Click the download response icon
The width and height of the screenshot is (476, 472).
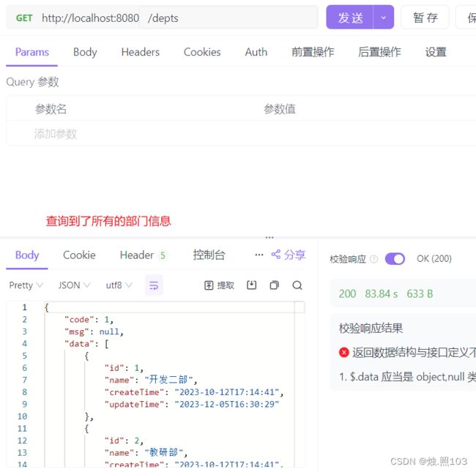coord(252,285)
